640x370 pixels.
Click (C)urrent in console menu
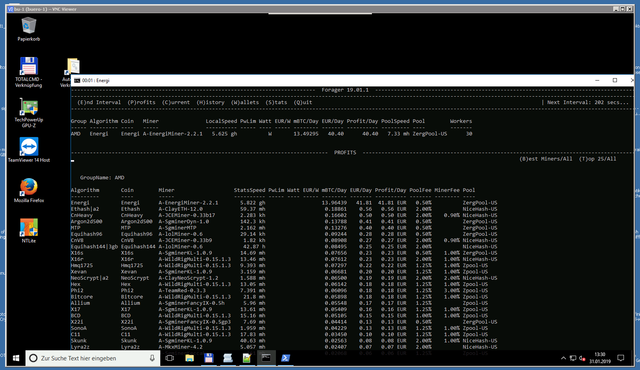[176, 102]
